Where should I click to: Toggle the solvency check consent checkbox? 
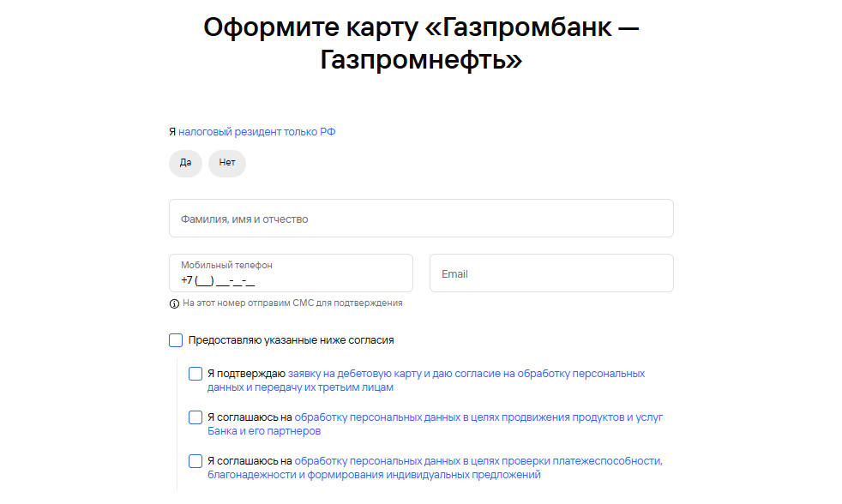click(195, 461)
